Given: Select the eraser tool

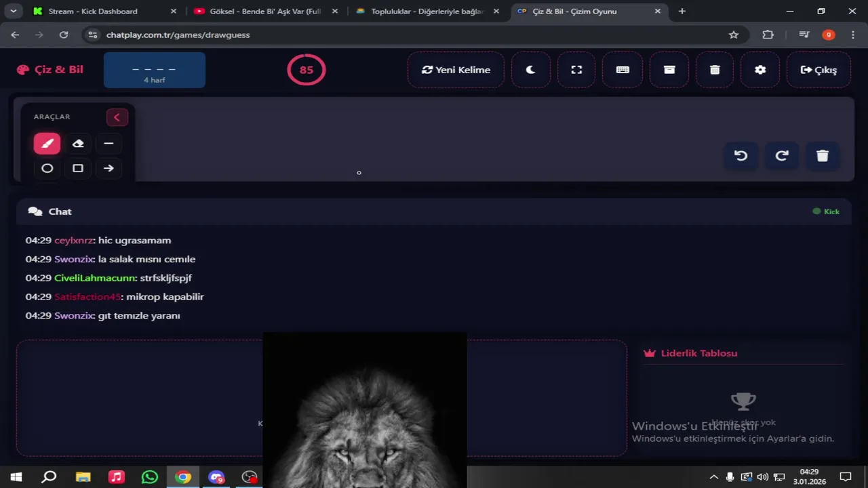Looking at the screenshot, I should (78, 144).
